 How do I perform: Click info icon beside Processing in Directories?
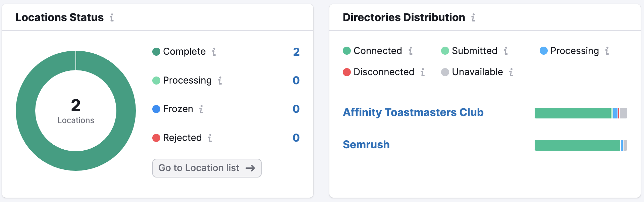pos(607,51)
